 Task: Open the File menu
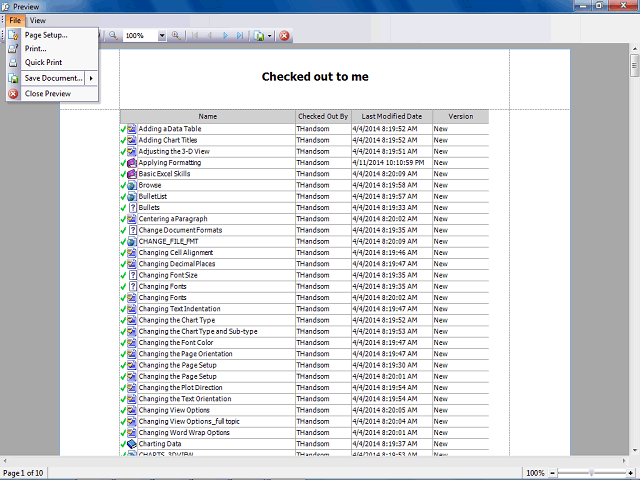pyautogui.click(x=15, y=20)
